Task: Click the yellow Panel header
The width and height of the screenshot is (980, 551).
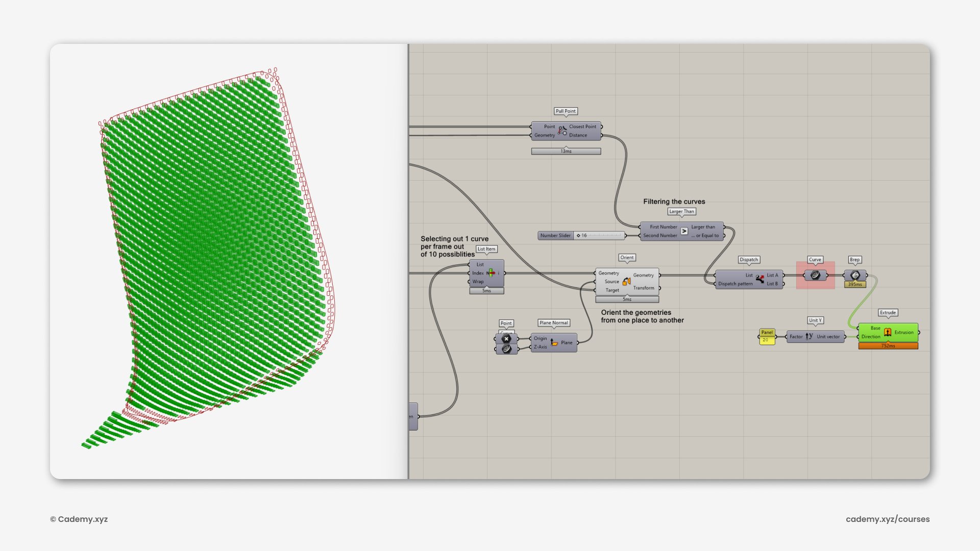Action: click(767, 333)
